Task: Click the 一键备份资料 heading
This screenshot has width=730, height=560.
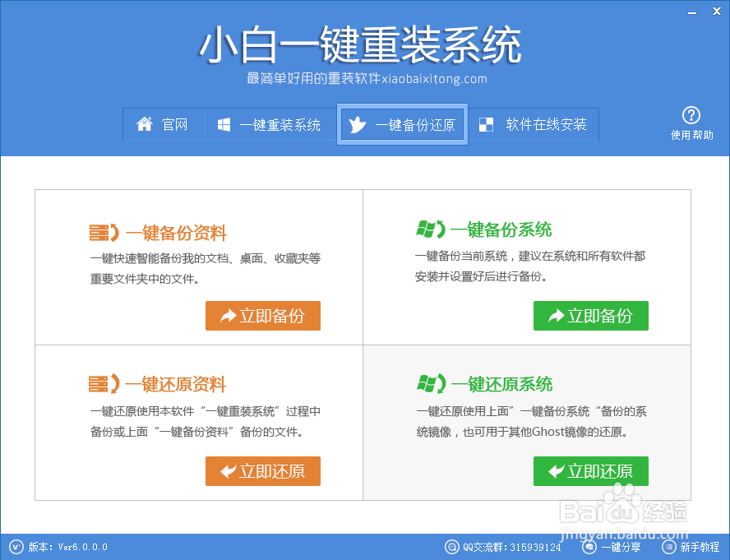Action: 176,233
